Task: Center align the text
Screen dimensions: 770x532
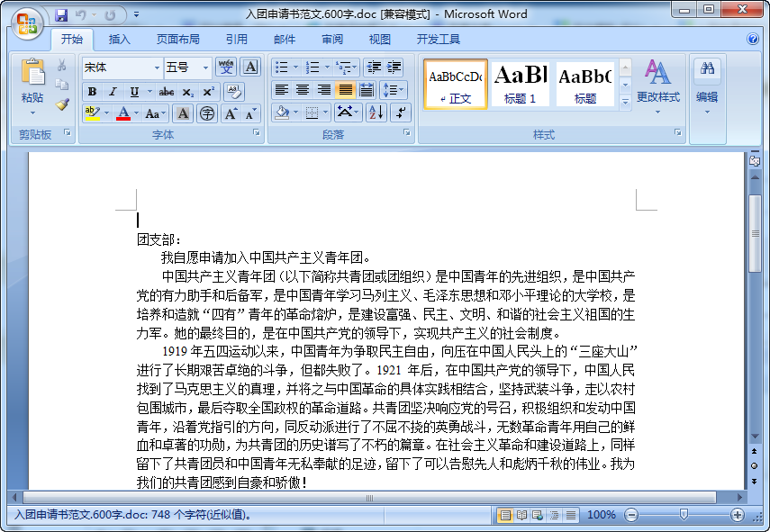Action: (303, 90)
